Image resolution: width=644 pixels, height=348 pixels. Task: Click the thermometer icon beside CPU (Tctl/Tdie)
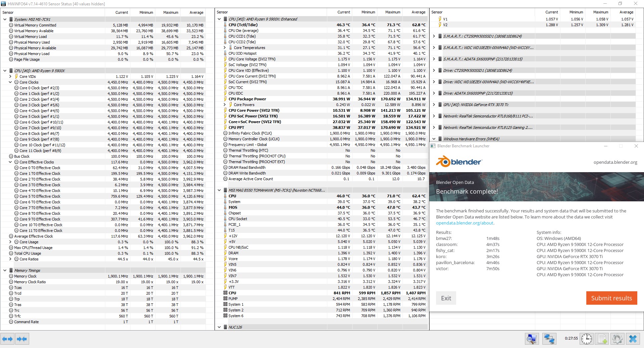pos(225,25)
